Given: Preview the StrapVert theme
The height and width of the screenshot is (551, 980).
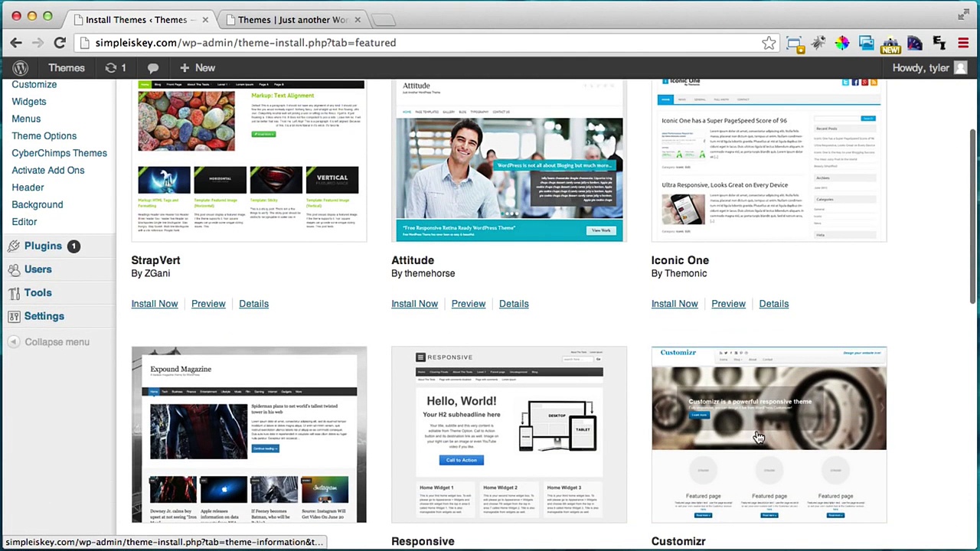Looking at the screenshot, I should [208, 304].
